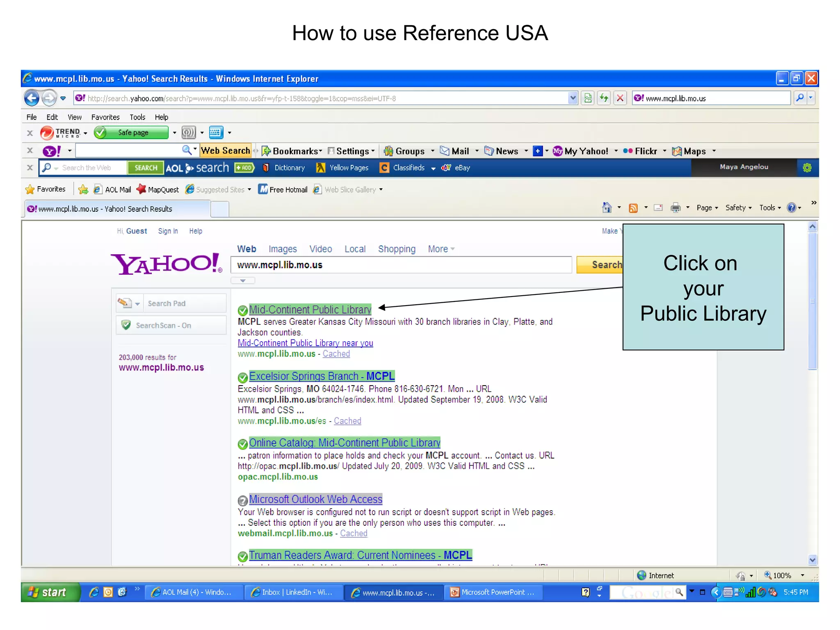Click the yellow Search button on Yahoo page
This screenshot has height=630, width=840.
[600, 265]
